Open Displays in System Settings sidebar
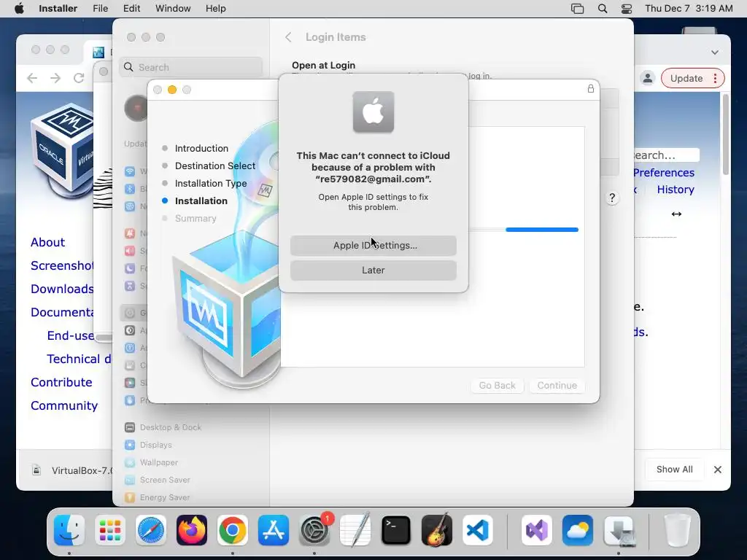 (148, 445)
